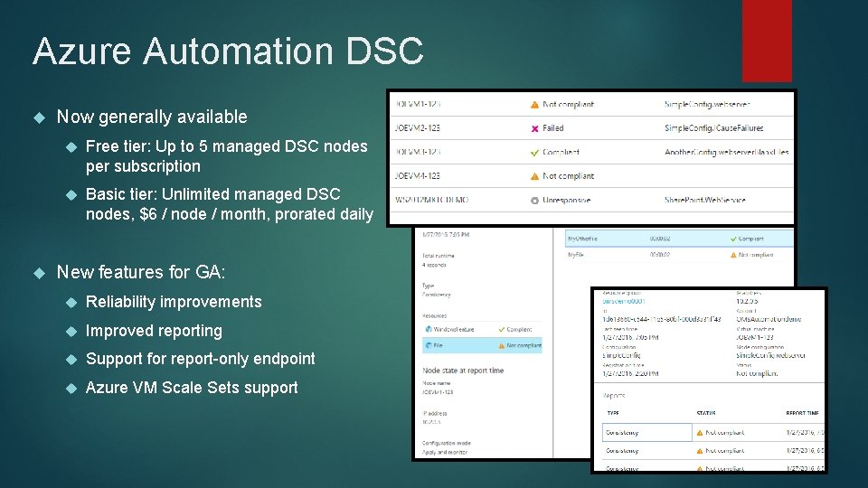Click the Node state at report time heading
The image size is (868, 488).
click(463, 371)
